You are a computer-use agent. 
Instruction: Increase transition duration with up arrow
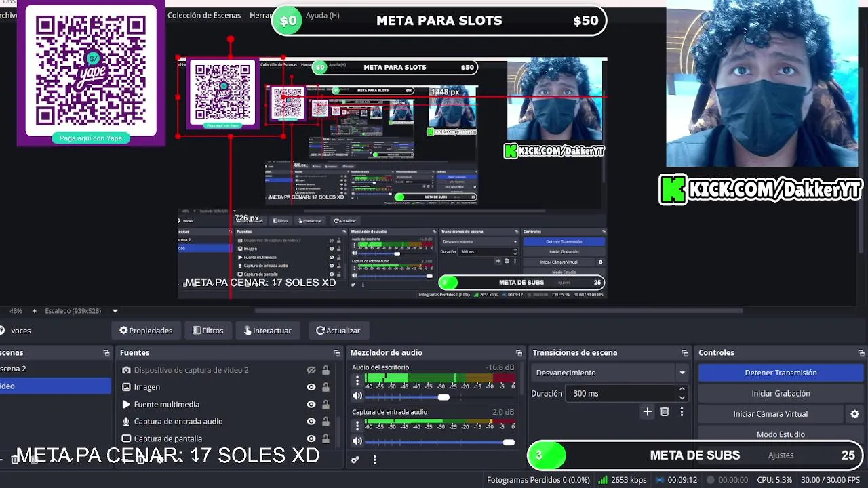pos(682,390)
